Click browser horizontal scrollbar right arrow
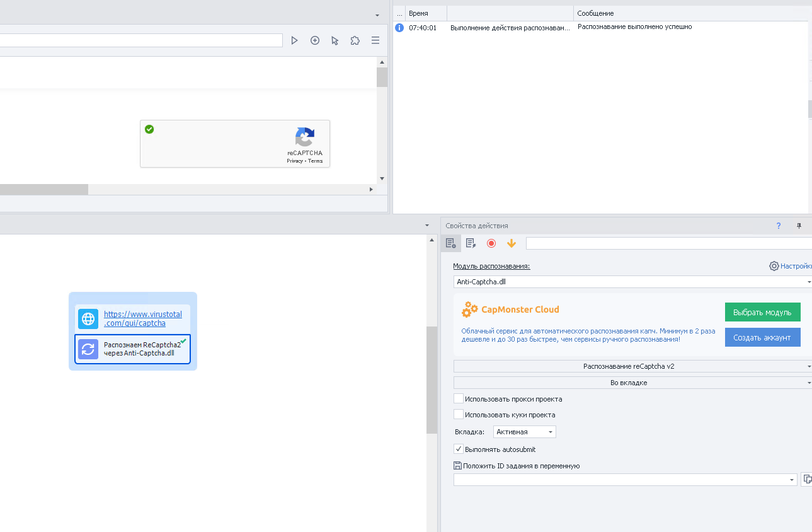 tap(371, 189)
